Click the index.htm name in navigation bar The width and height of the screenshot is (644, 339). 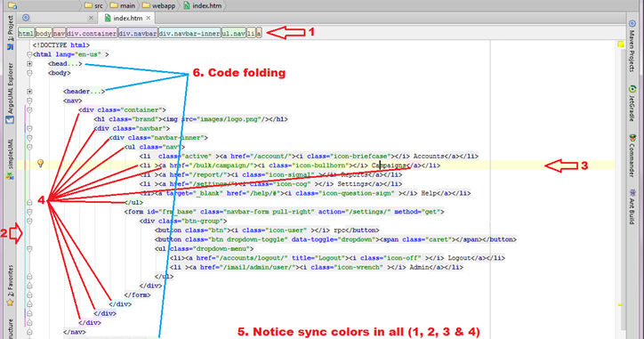(207, 5)
